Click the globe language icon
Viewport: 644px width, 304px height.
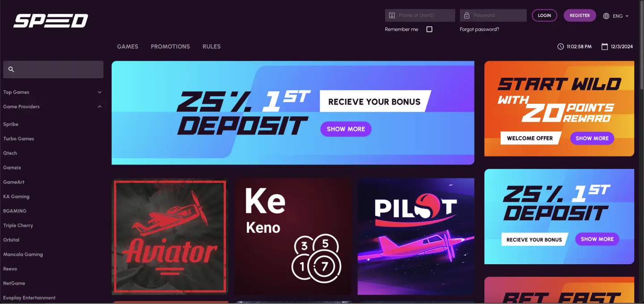pos(606,16)
